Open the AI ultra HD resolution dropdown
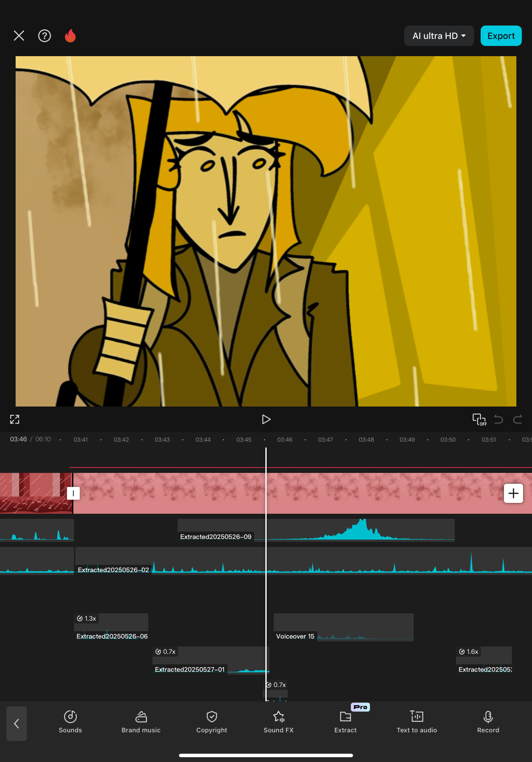 [x=439, y=35]
